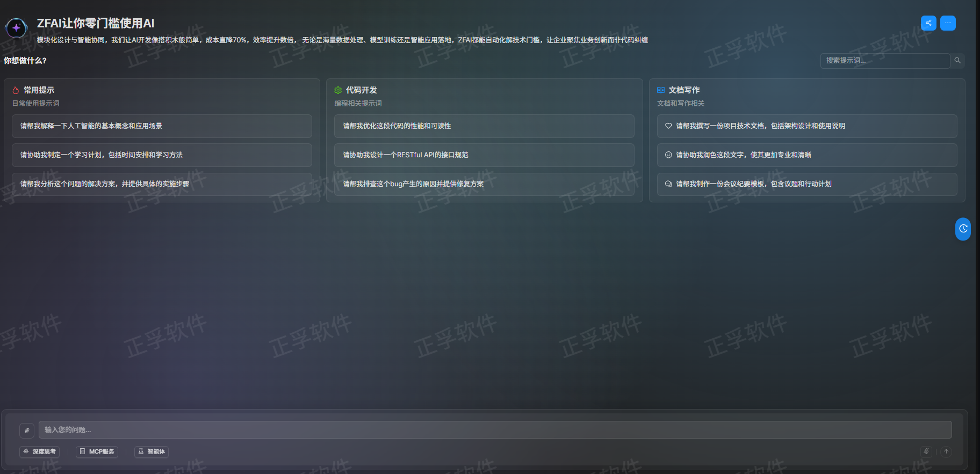980x474 pixels.
Task: Toggle the muted microphone voice input
Action: click(x=926, y=451)
